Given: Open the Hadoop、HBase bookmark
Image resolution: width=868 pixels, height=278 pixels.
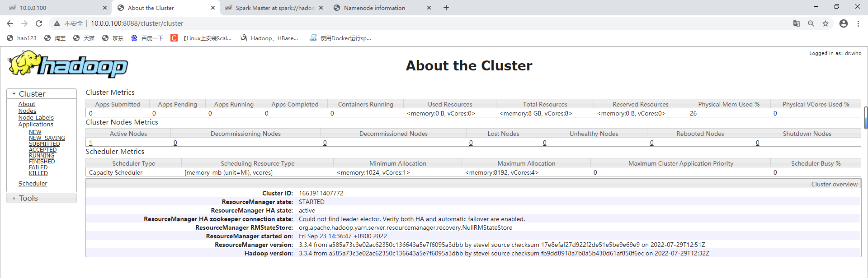Looking at the screenshot, I should click(269, 38).
